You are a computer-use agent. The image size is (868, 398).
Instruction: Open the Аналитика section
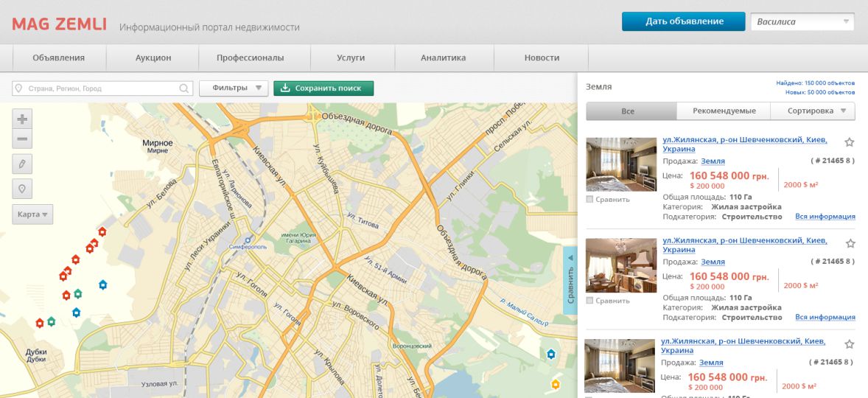tap(443, 57)
